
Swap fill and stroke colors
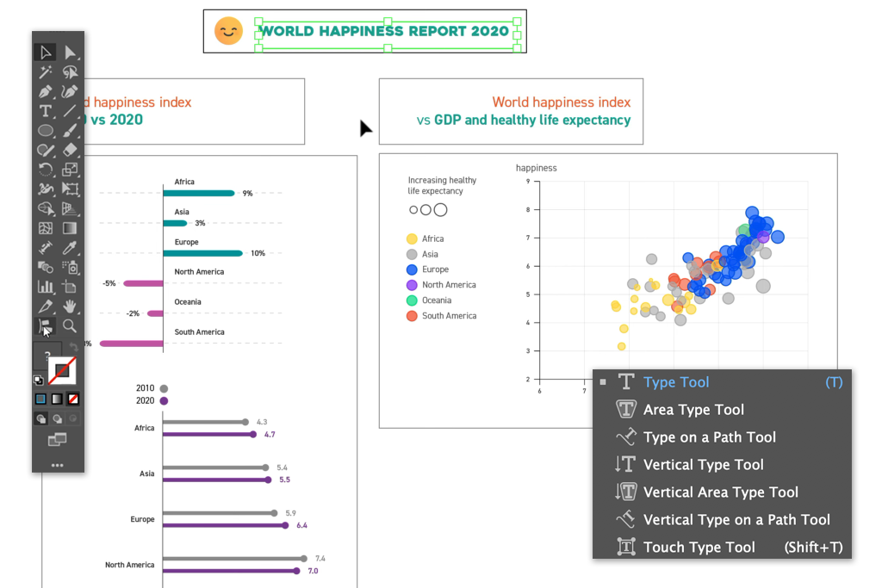[72, 347]
